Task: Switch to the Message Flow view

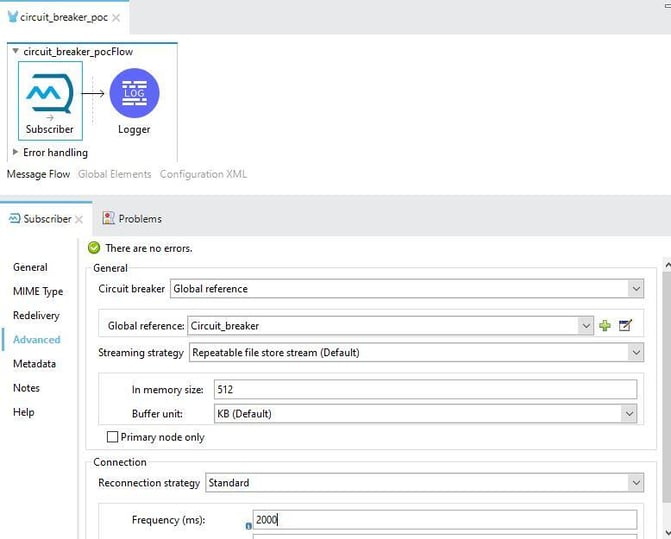Action: tap(38, 174)
